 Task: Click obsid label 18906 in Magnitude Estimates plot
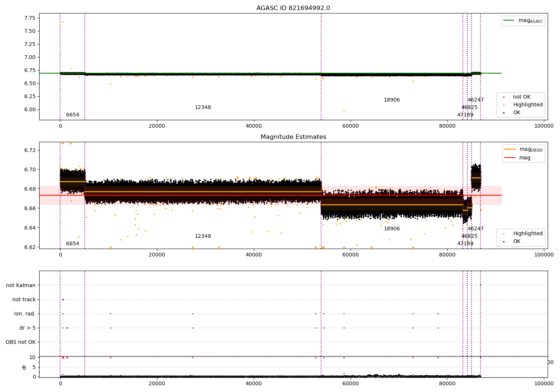(392, 229)
